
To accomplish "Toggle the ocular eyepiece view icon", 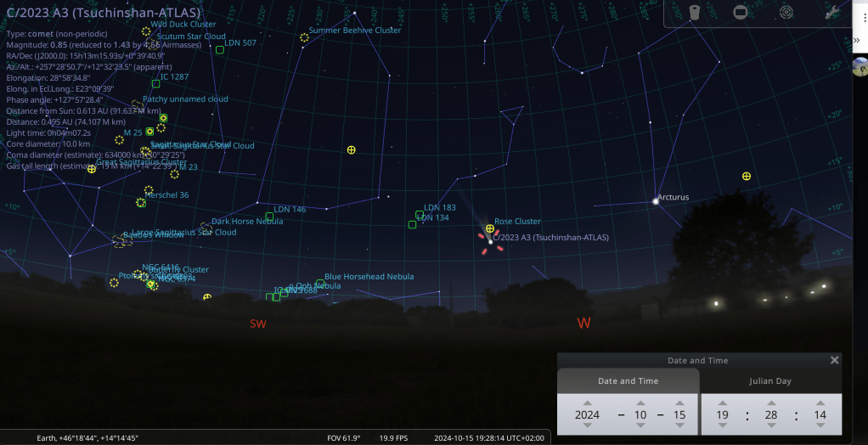I will (x=695, y=12).
